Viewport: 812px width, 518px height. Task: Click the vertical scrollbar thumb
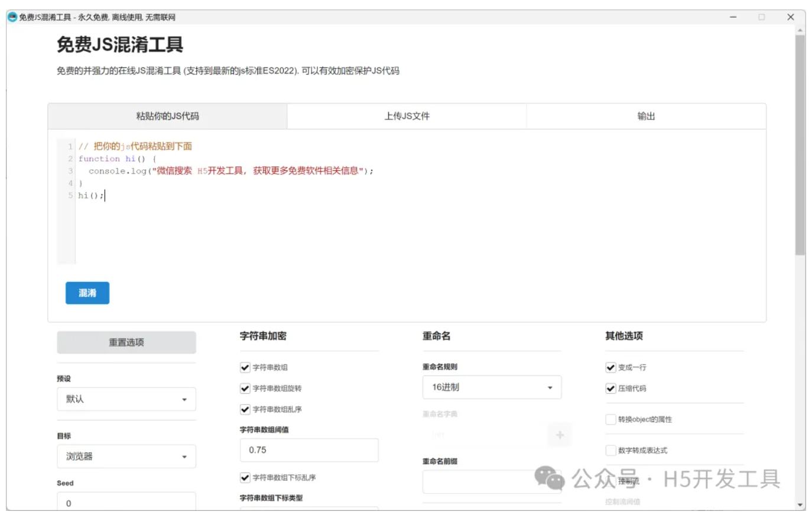tap(800, 145)
